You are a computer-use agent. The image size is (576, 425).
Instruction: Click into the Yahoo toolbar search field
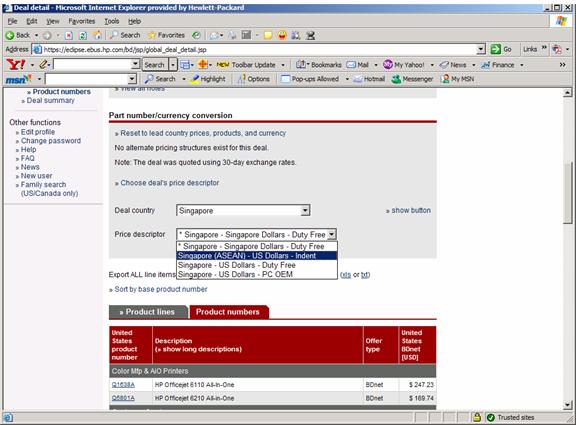coord(93,65)
